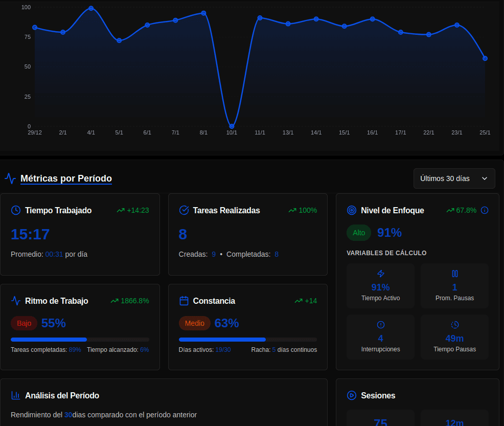504x426 pixels.
Task: Click the bar chart icon beside Análisis del Período
Action: point(16,395)
